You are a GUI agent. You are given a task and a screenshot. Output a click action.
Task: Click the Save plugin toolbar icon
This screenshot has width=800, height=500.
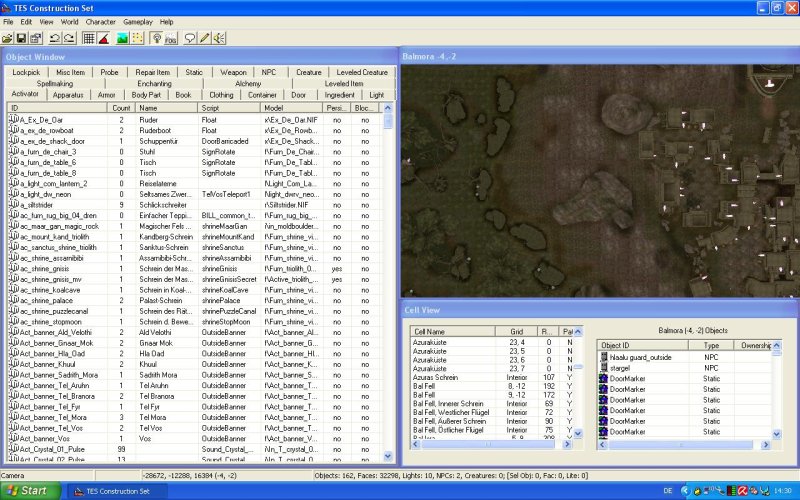22,38
